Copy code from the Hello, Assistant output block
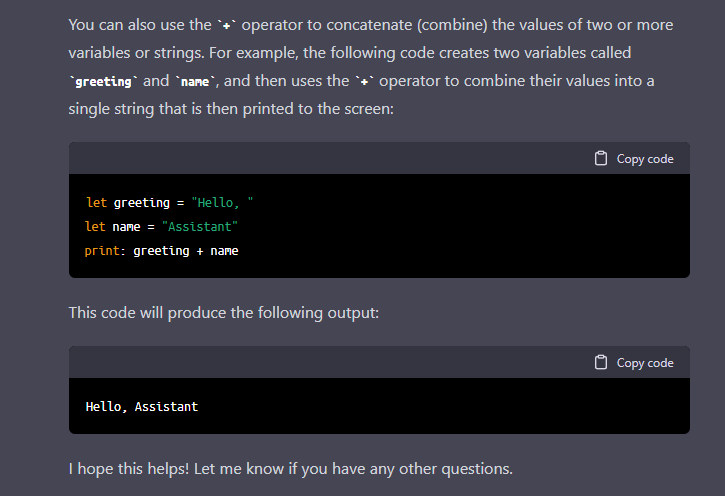Screen dimensions: 725x496 pyautogui.click(x=634, y=362)
